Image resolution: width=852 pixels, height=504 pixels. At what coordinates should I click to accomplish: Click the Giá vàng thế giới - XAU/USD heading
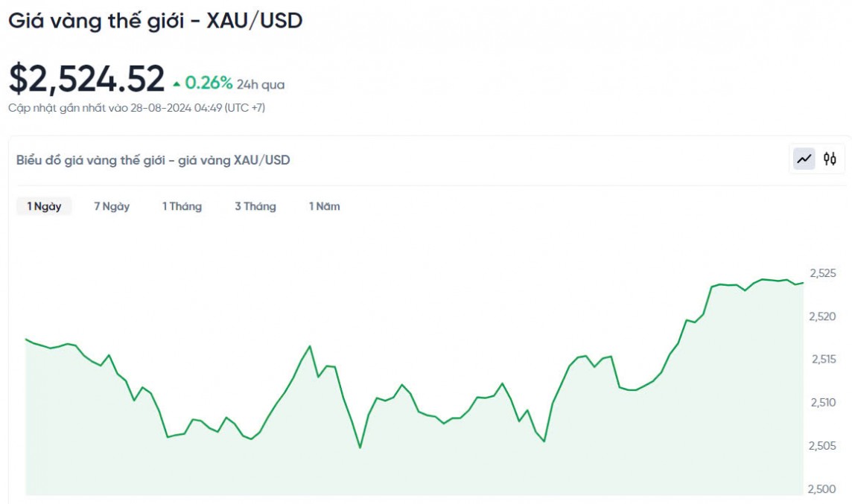coord(156,21)
